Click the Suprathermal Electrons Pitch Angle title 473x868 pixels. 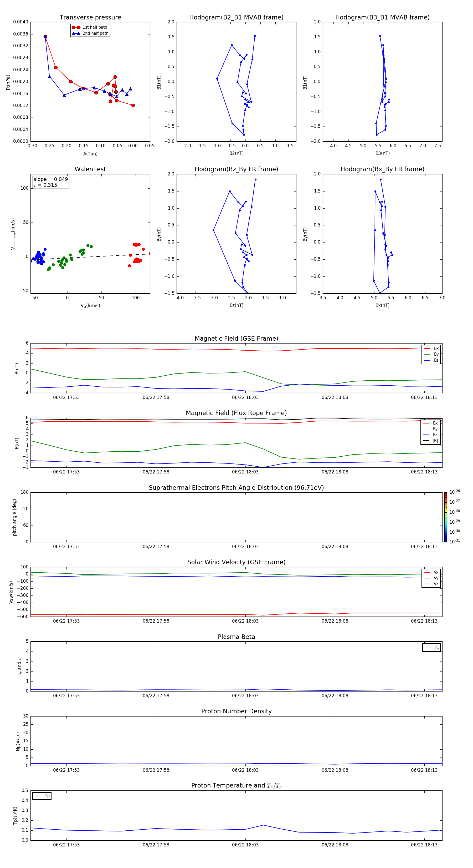point(236,488)
